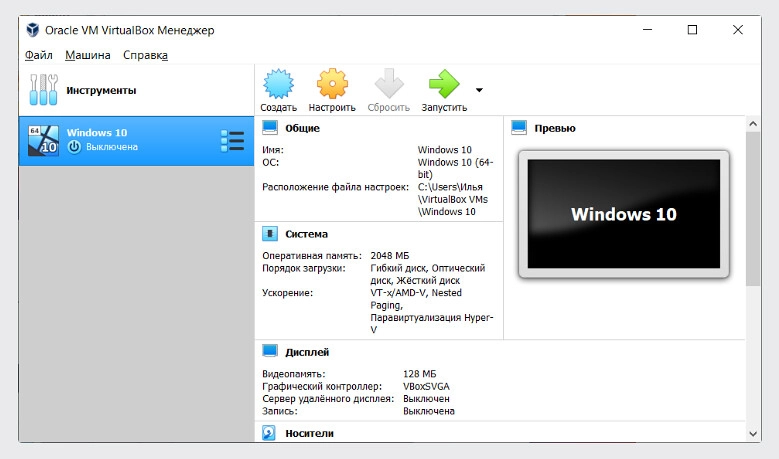The image size is (779, 459).
Task: Click the VirtualBox logo in title bar
Action: pyautogui.click(x=33, y=30)
